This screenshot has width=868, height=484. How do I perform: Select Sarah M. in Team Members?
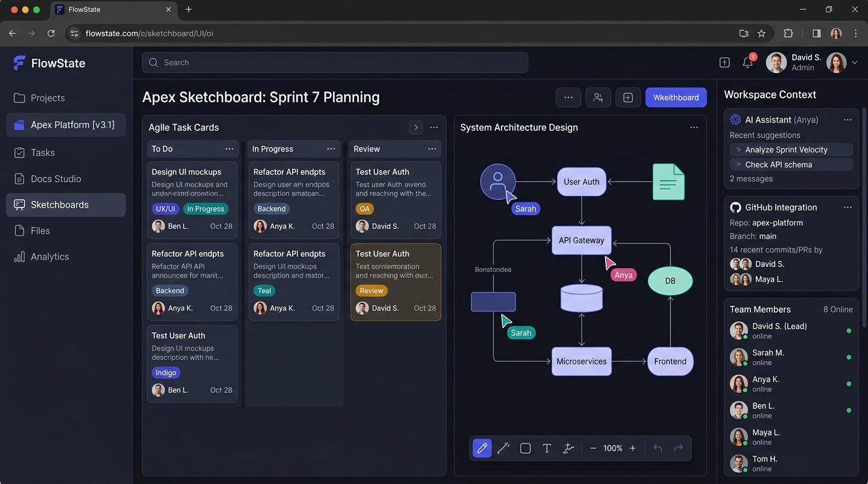click(791, 357)
